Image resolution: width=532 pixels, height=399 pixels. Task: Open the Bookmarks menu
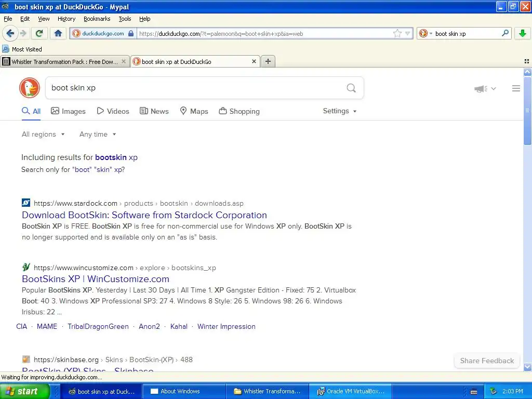point(97,19)
